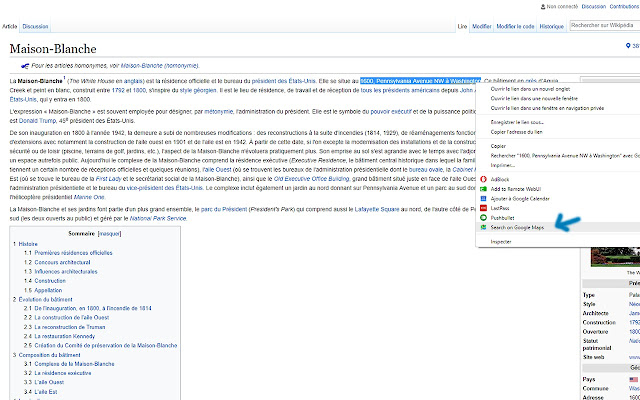Click the Pushbullet icon in context menu
640x400 pixels.
pyautogui.click(x=483, y=218)
